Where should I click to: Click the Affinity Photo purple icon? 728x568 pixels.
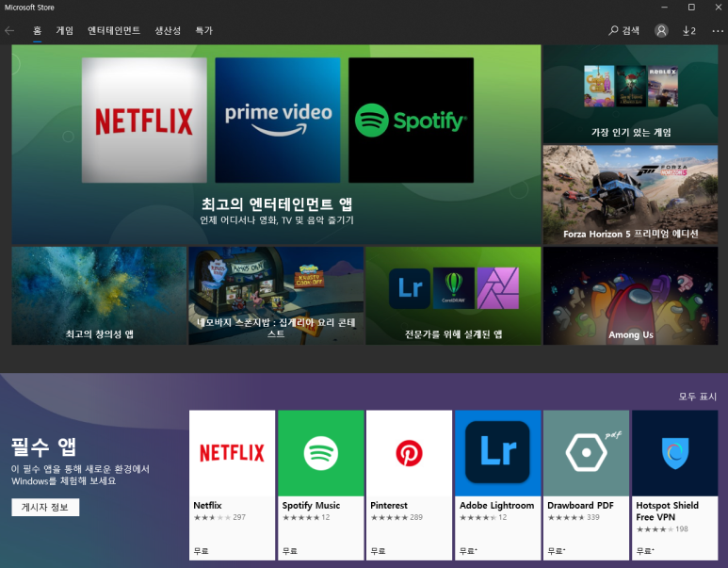pyautogui.click(x=497, y=288)
